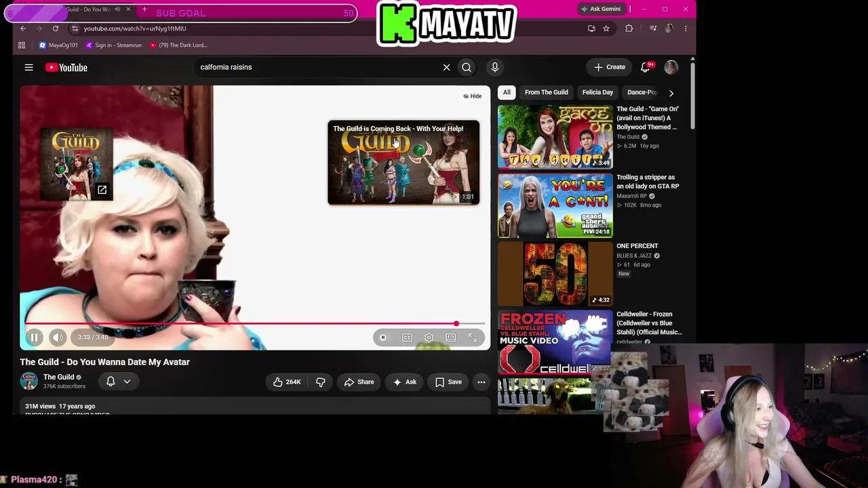Enter fullscreen on the video player
The height and width of the screenshot is (488, 868).
click(472, 338)
